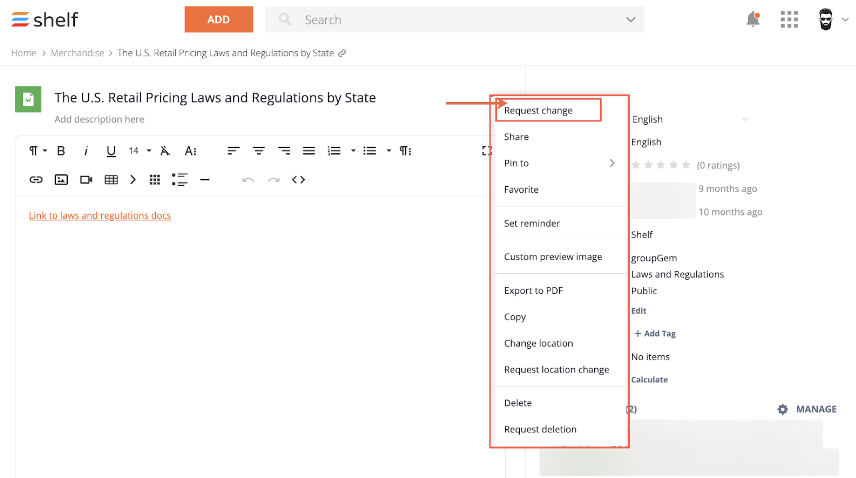856x478 pixels.
Task: Click the grid dots toolbar icon
Action: tap(155, 180)
